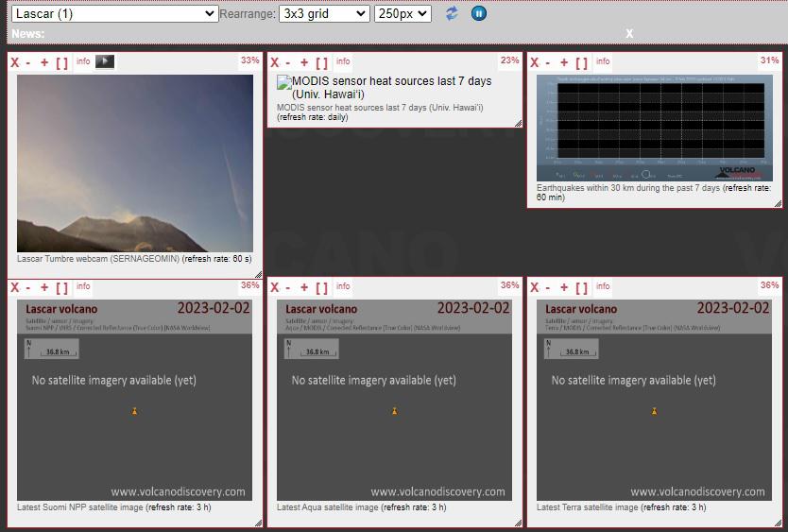The image size is (788, 532).
Task: Close the Terra satellite image panel
Action: (534, 288)
